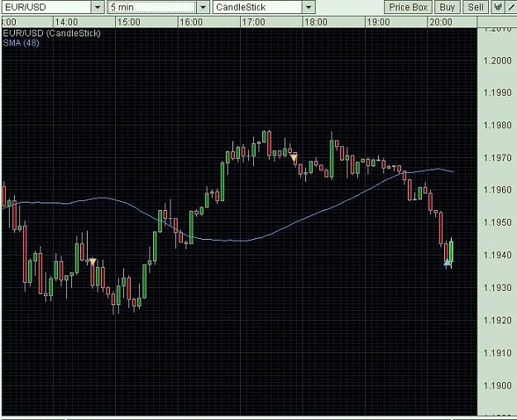Click the 1.1980 price axis label
Viewport: 517px width, 420px height.
(497, 126)
